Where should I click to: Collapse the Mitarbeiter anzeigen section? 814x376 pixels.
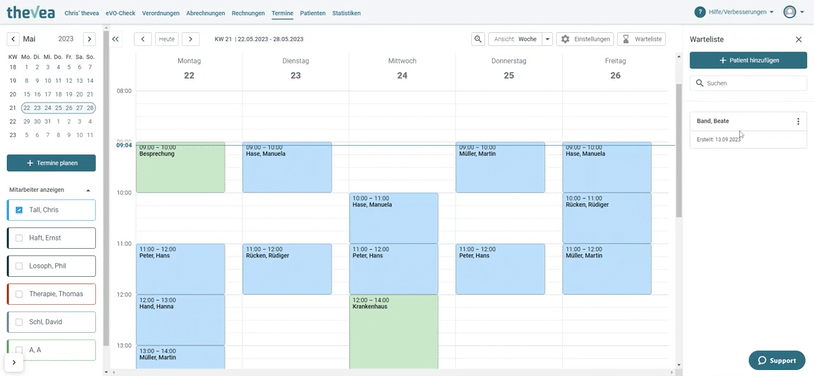(x=88, y=190)
